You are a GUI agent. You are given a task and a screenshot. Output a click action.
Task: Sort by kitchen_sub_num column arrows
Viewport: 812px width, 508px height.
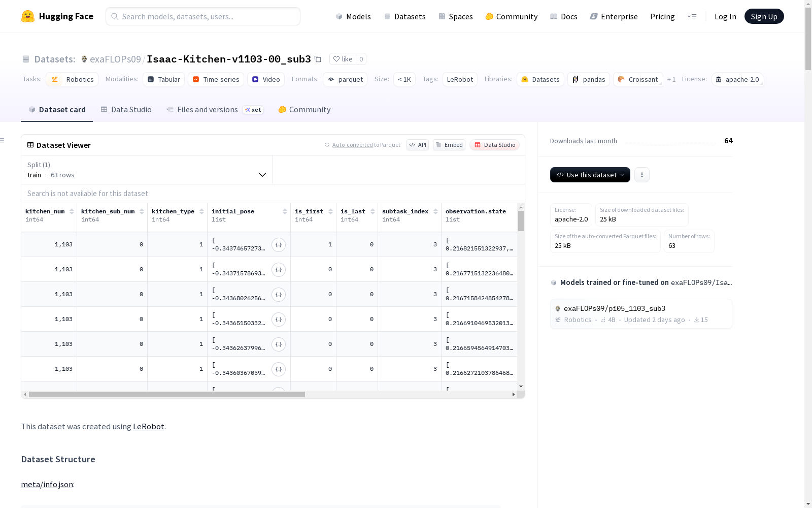[x=142, y=211]
